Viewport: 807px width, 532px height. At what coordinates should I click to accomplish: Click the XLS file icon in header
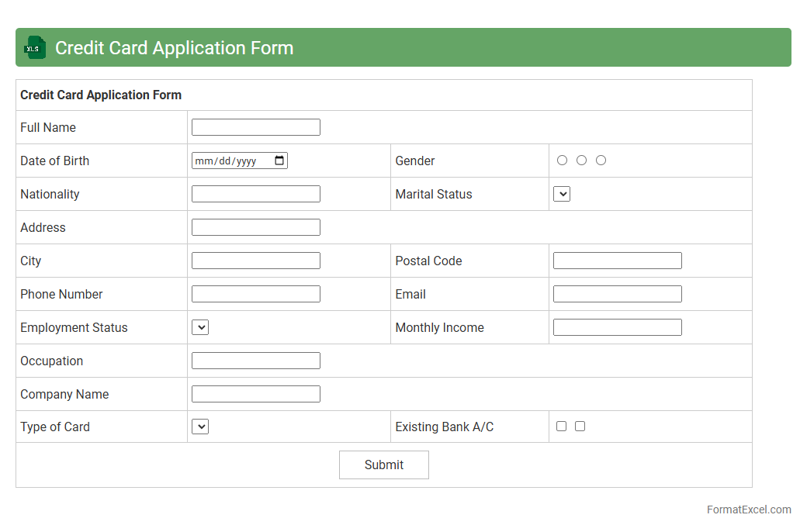35,47
